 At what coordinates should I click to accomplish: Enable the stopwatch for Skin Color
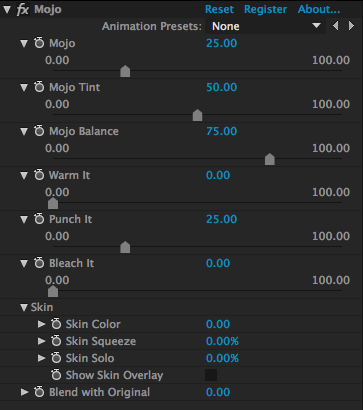click(x=56, y=324)
